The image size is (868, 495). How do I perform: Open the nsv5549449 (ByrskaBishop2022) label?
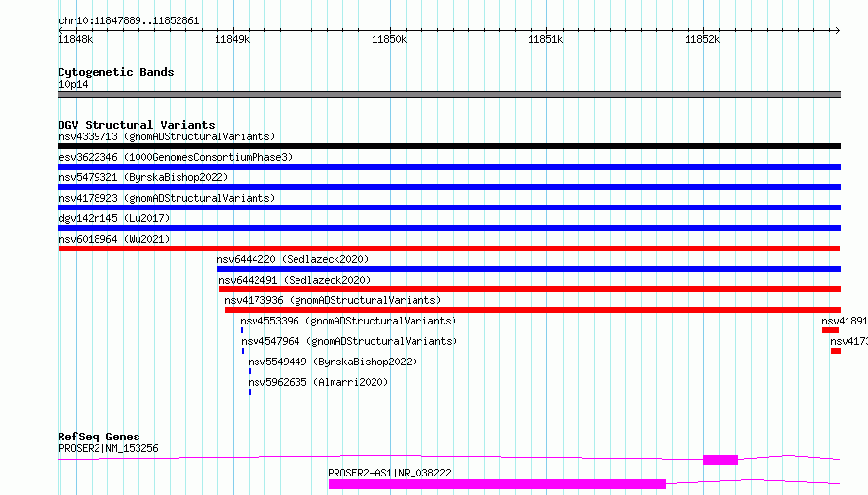pyautogui.click(x=333, y=362)
